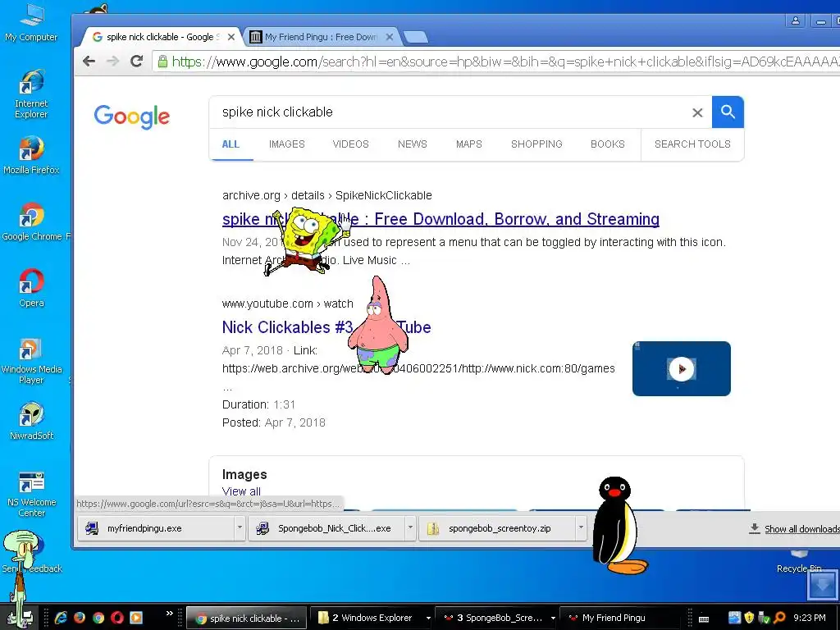This screenshot has width=840, height=630.
Task: Select the BOOKS search tab
Action: coord(608,144)
